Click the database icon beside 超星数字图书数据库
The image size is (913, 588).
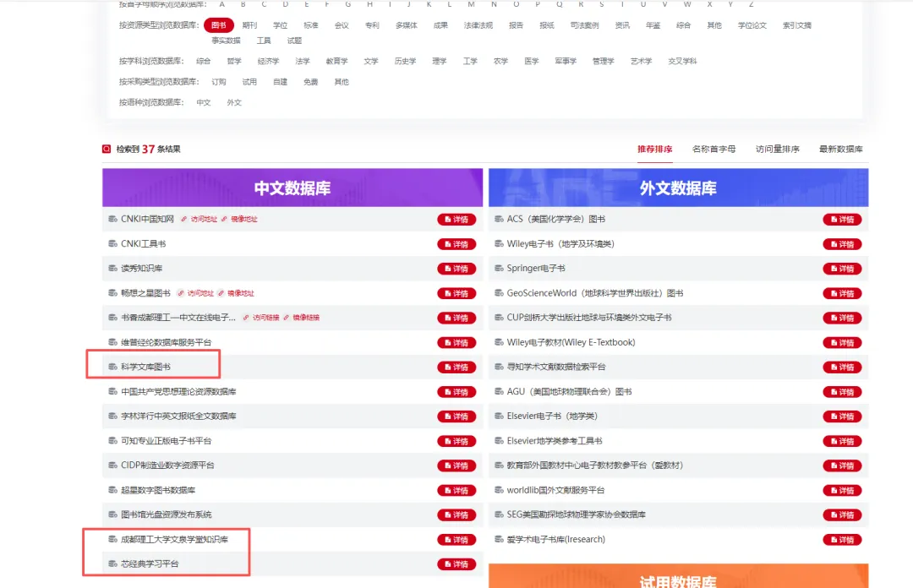pos(113,490)
